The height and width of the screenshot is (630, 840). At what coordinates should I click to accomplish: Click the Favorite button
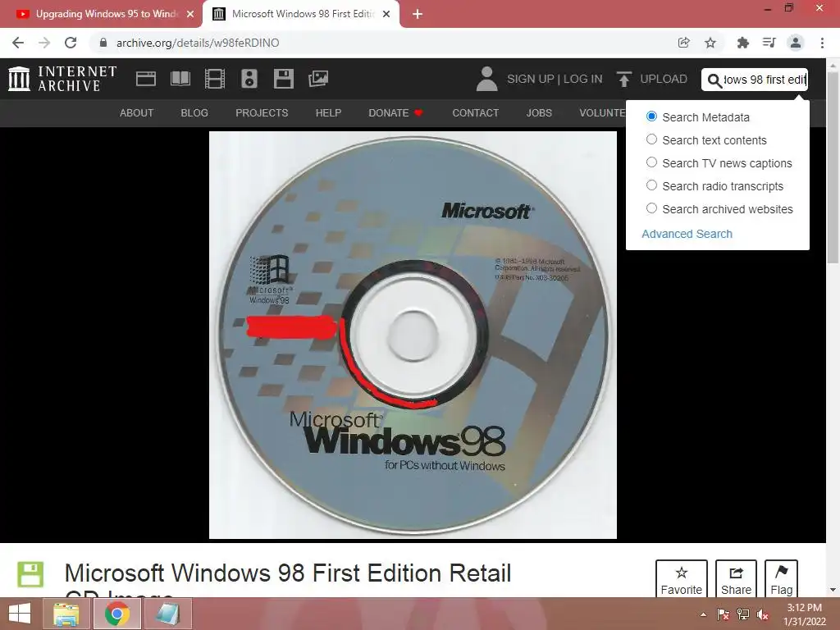(682, 579)
